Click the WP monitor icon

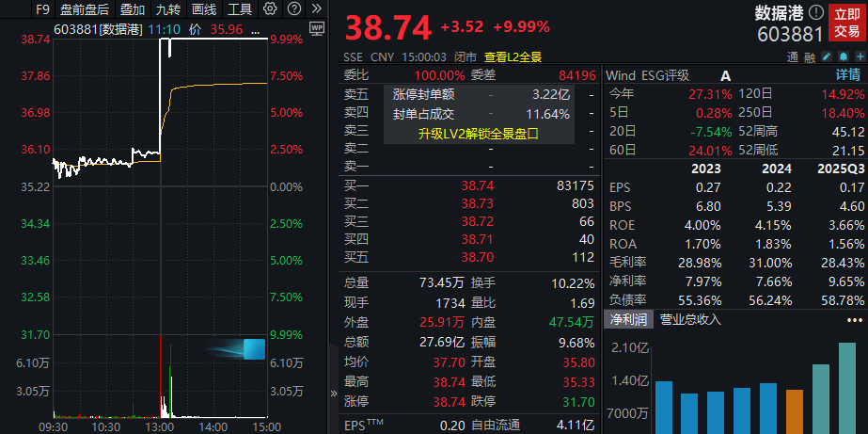316,28
